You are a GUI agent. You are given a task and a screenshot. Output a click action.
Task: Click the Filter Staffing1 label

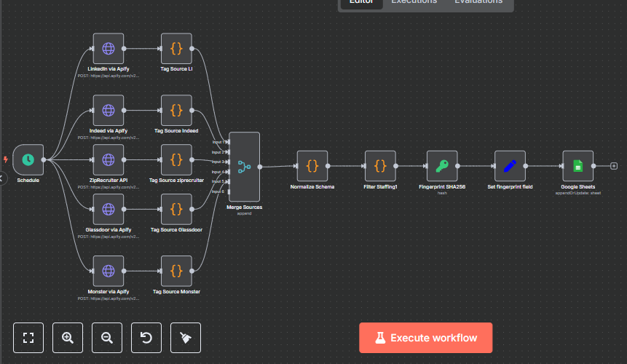click(x=380, y=186)
